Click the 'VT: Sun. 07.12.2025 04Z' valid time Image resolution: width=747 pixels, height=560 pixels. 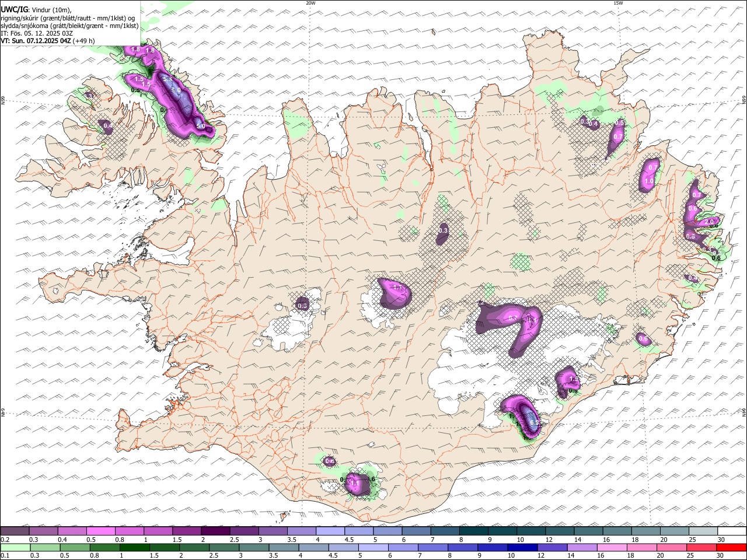(36, 41)
